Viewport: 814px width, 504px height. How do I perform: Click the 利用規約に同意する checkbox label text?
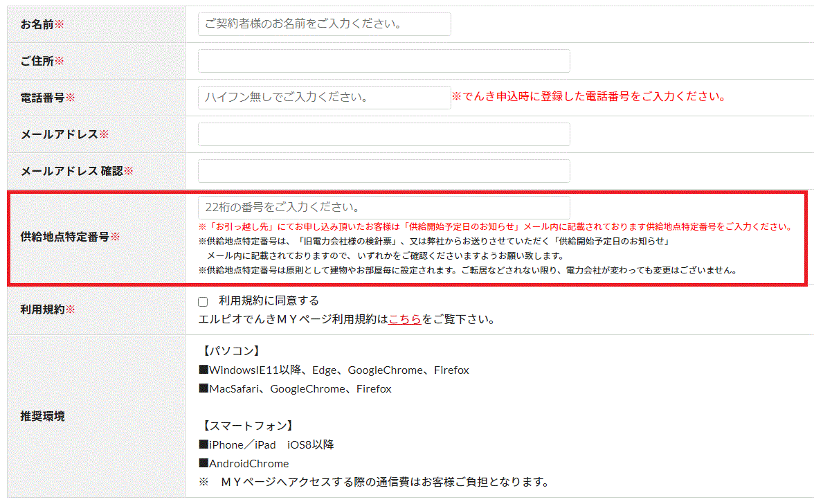point(269,300)
